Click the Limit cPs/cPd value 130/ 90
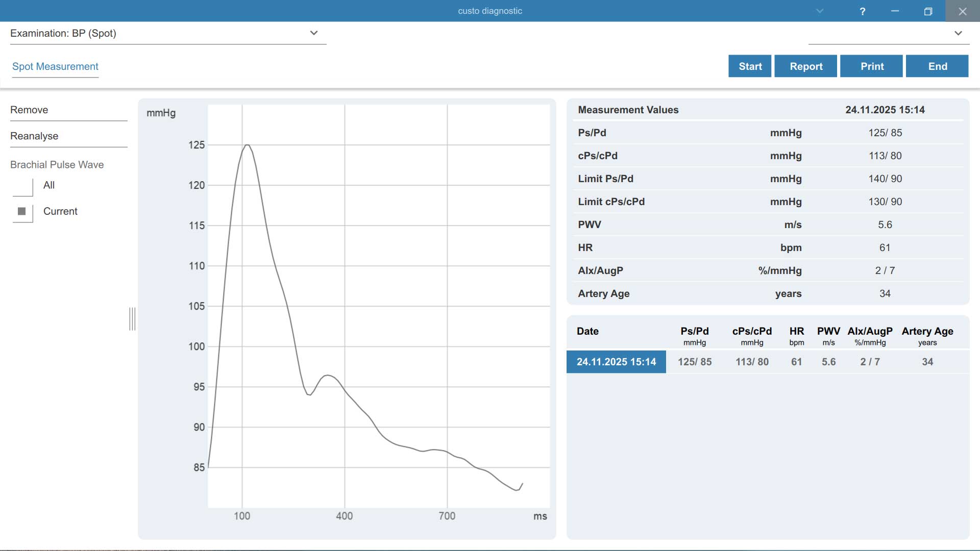 click(885, 202)
